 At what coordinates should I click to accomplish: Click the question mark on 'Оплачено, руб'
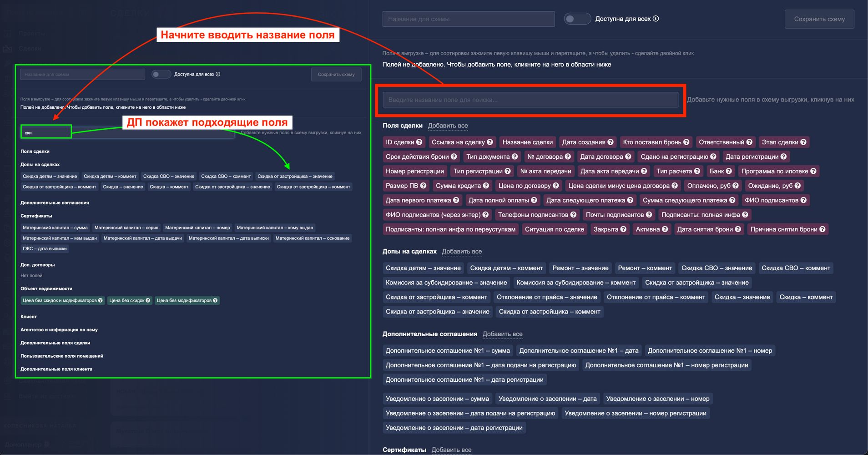point(736,186)
